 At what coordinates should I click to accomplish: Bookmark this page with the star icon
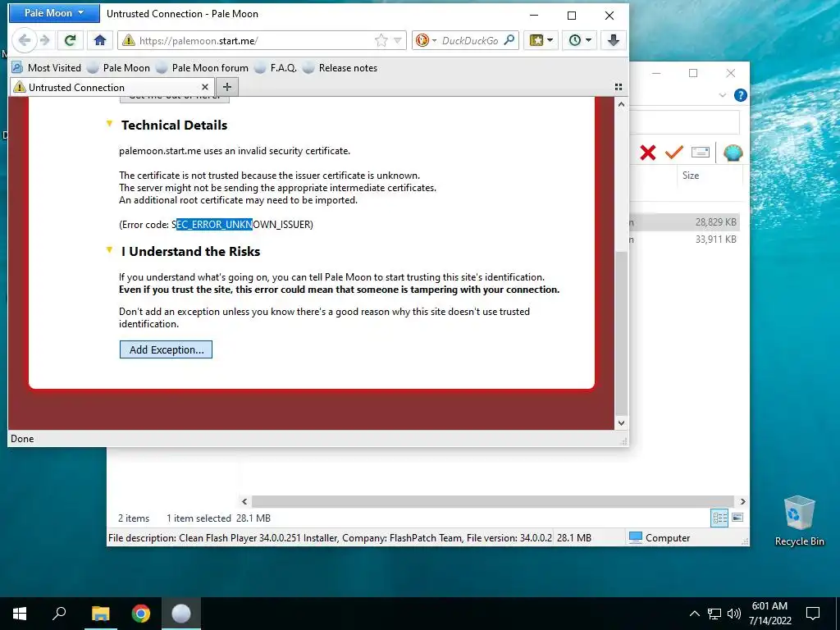(381, 41)
